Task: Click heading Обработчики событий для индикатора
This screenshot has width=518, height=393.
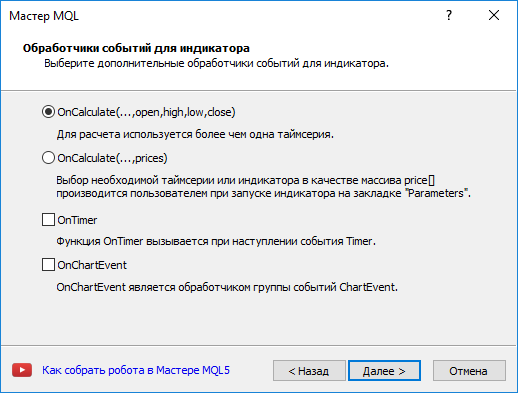Action: [x=136, y=48]
